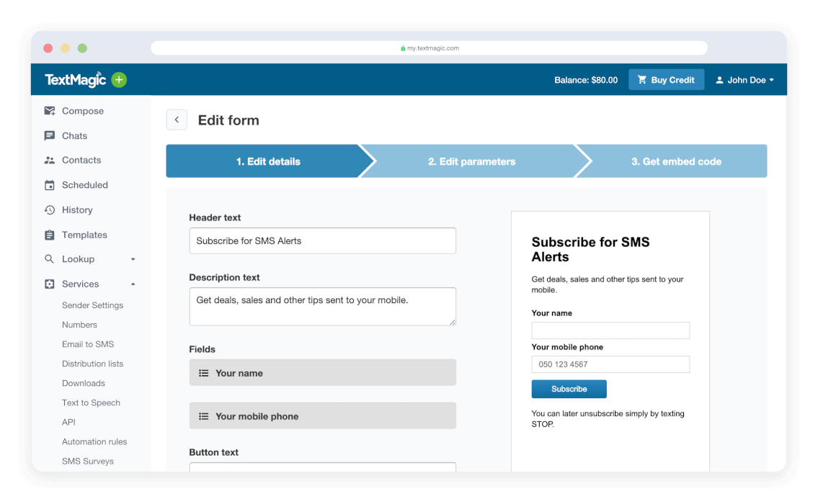This screenshot has height=504, width=818.
Task: Go to the 2. Edit parameters step
Action: tap(471, 161)
